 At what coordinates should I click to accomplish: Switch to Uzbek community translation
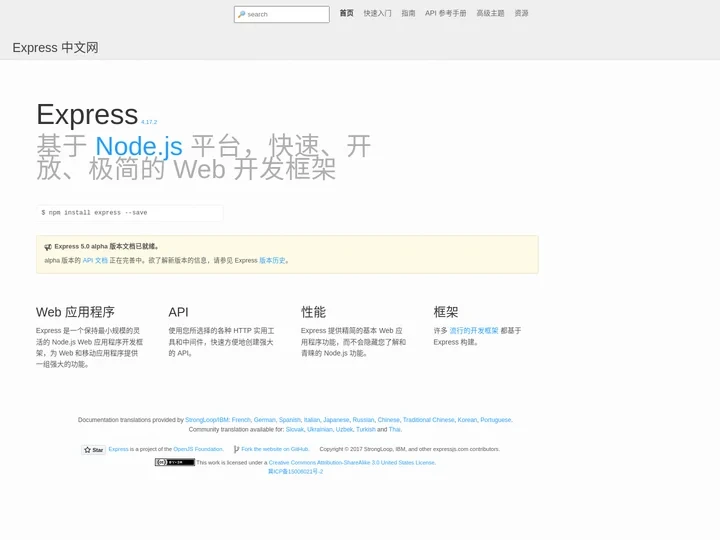coord(344,429)
